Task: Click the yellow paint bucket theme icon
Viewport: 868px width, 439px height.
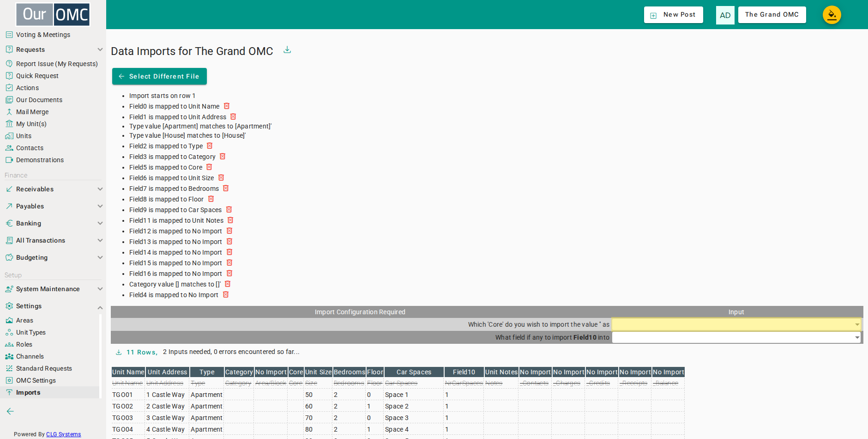Action: pyautogui.click(x=832, y=15)
